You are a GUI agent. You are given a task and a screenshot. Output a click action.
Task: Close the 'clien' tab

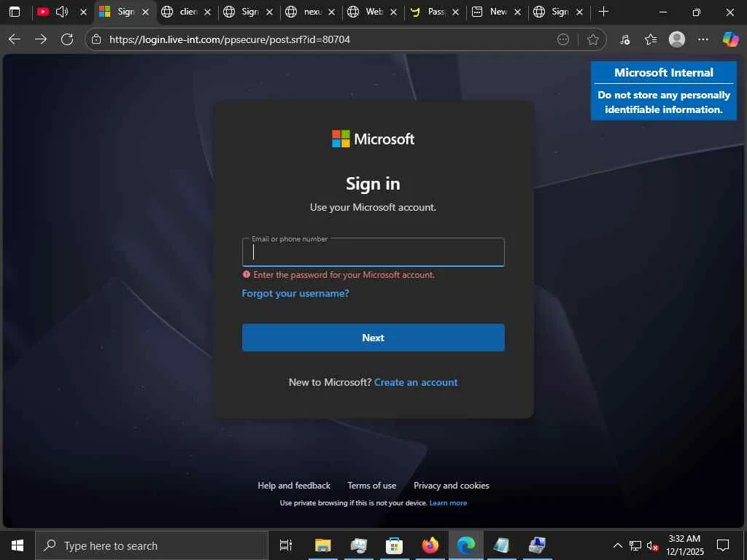point(207,12)
